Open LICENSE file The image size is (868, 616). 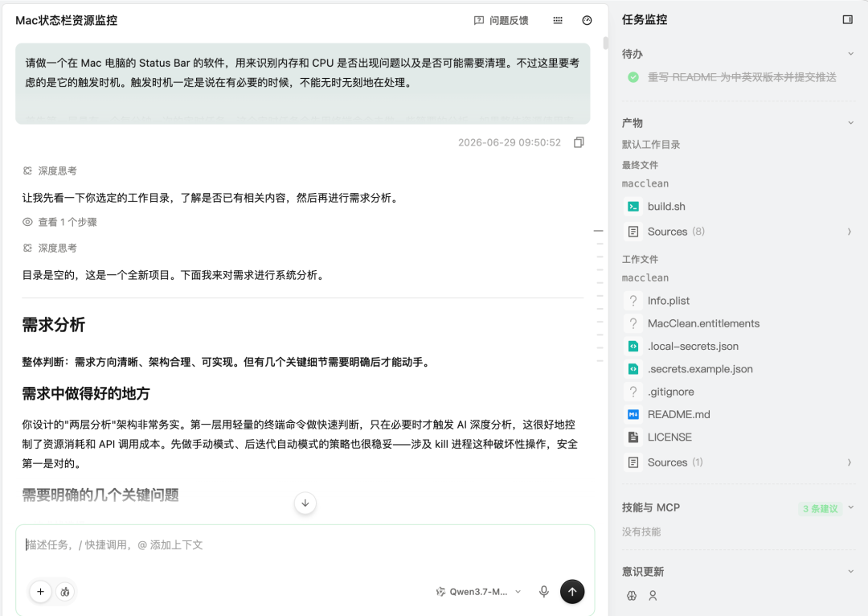tap(669, 437)
